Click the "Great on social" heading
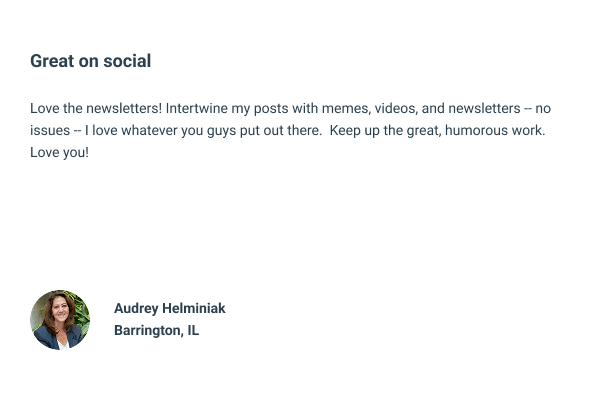600x400 pixels. (x=90, y=61)
